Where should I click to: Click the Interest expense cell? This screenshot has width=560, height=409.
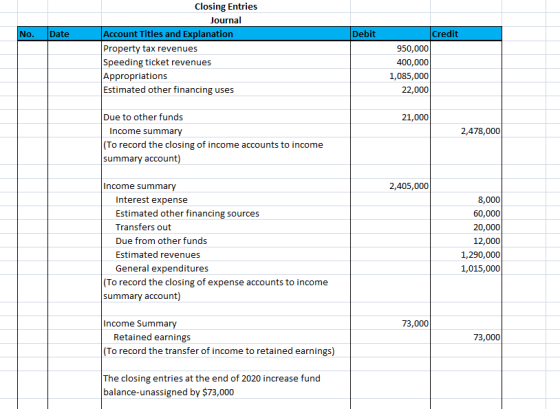pos(226,200)
